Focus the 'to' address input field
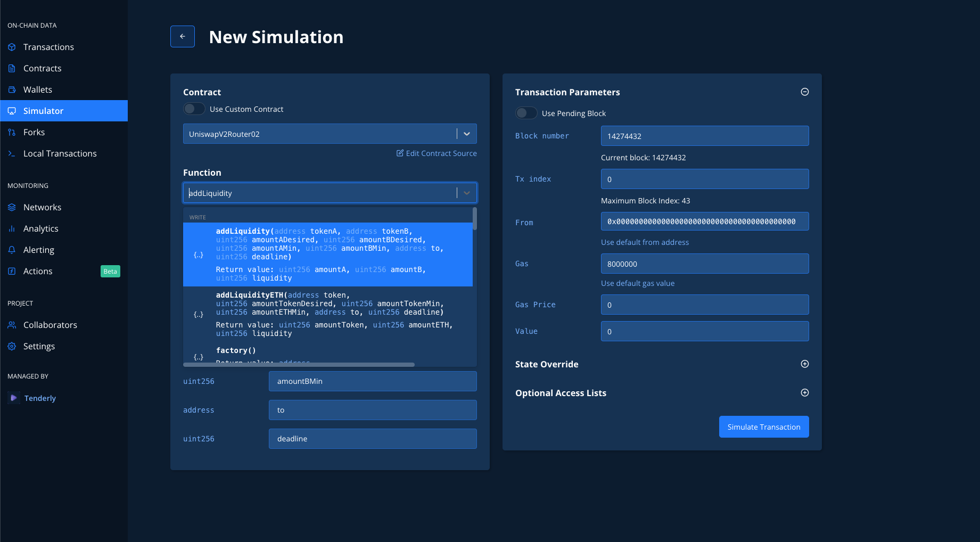This screenshot has width=980, height=542. (373, 410)
